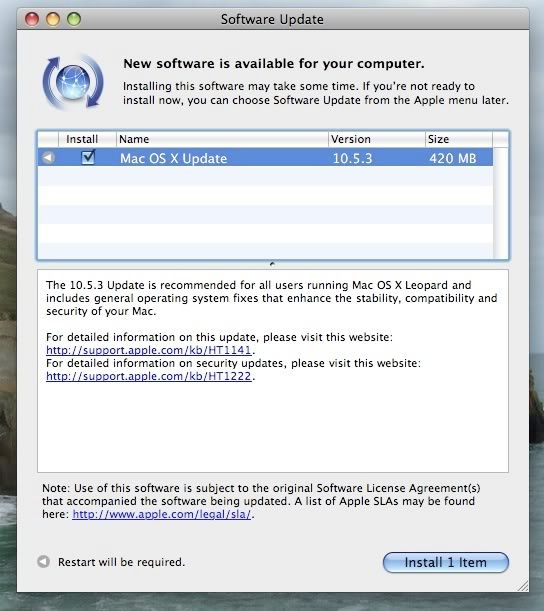The image size is (544, 611).
Task: Open the support.apple.com/kb/HT1141 link
Action: pyautogui.click(x=148, y=350)
